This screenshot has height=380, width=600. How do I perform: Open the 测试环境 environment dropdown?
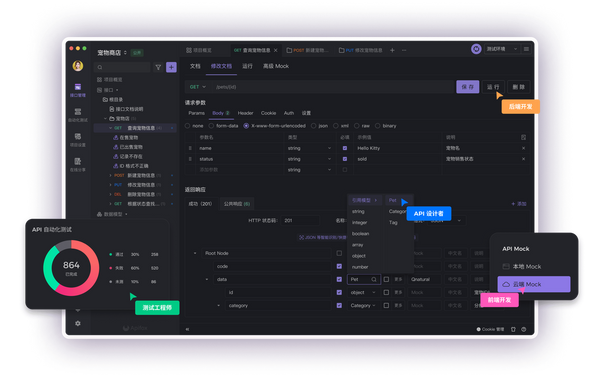[502, 49]
